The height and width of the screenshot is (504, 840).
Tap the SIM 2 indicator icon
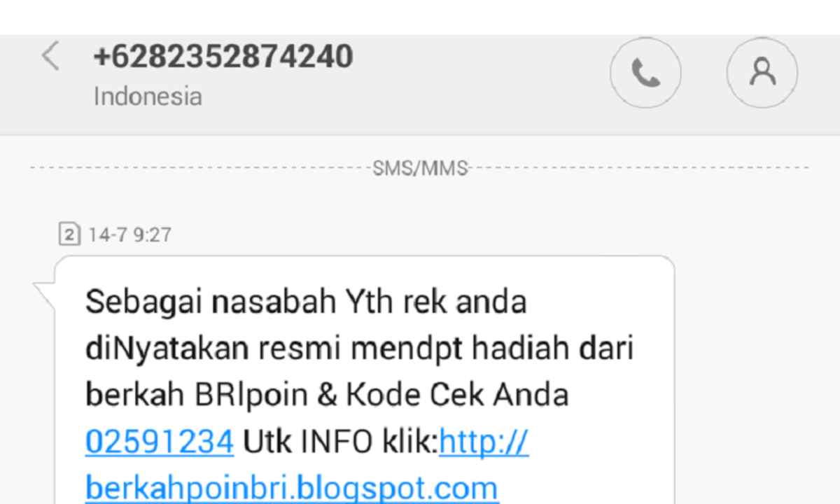pos(68,234)
